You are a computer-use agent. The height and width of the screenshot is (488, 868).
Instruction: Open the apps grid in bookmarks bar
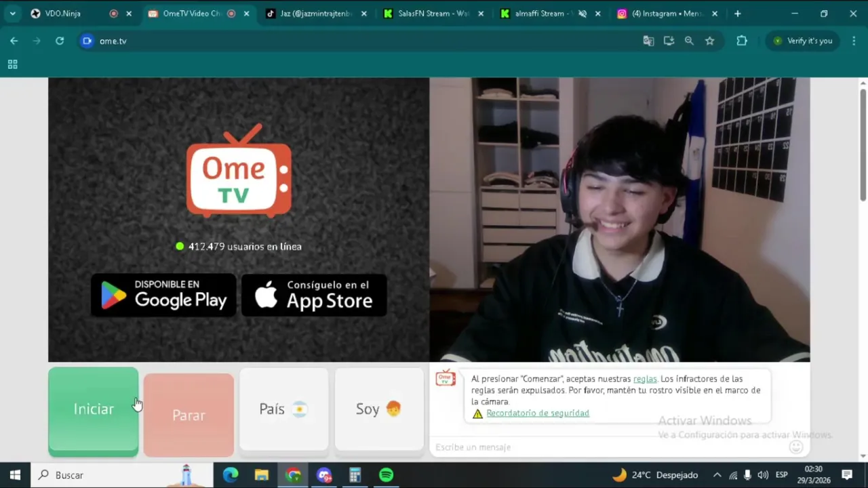pyautogui.click(x=12, y=64)
